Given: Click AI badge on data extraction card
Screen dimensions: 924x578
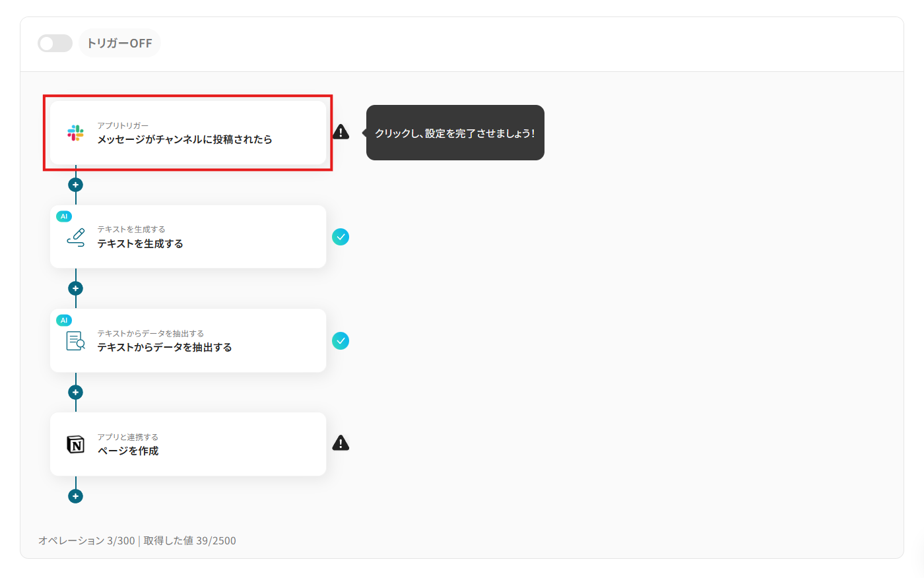Looking at the screenshot, I should [64, 321].
